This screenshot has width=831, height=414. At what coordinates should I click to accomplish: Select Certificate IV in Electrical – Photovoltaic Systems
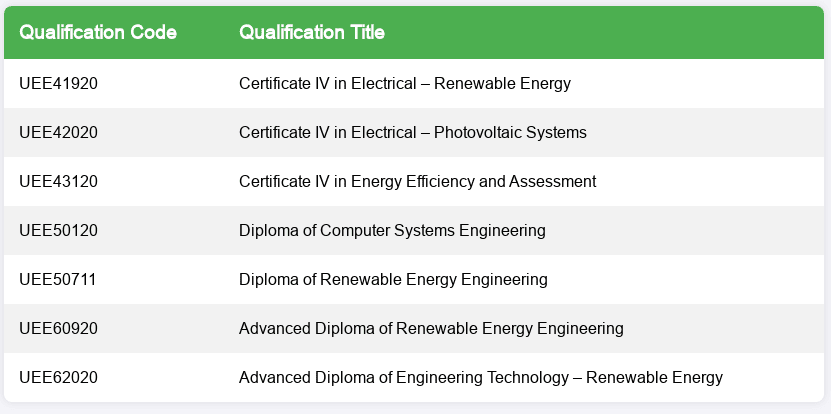[x=412, y=132]
